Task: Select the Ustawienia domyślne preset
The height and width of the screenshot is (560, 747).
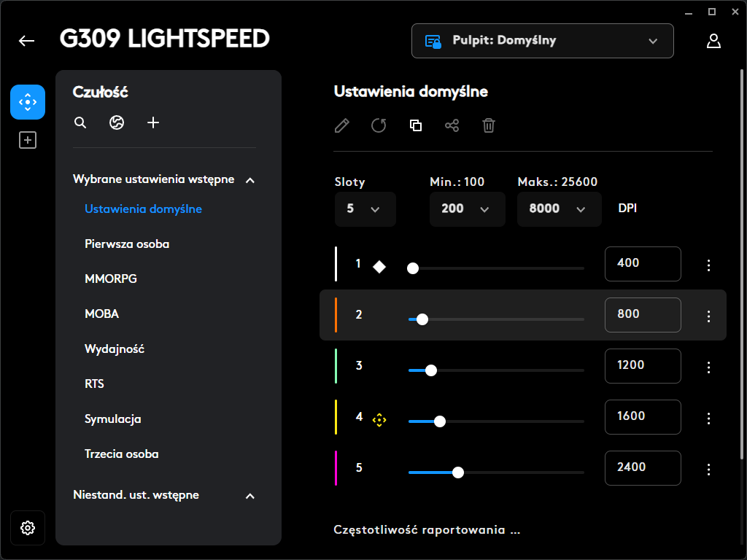Action: pyautogui.click(x=144, y=209)
